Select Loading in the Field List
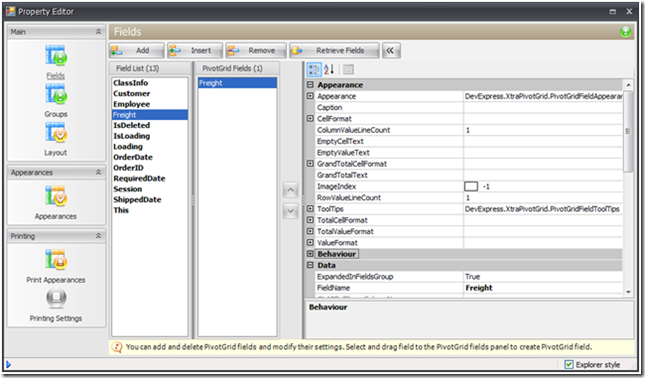This screenshot has height=378, width=645. click(x=150, y=146)
